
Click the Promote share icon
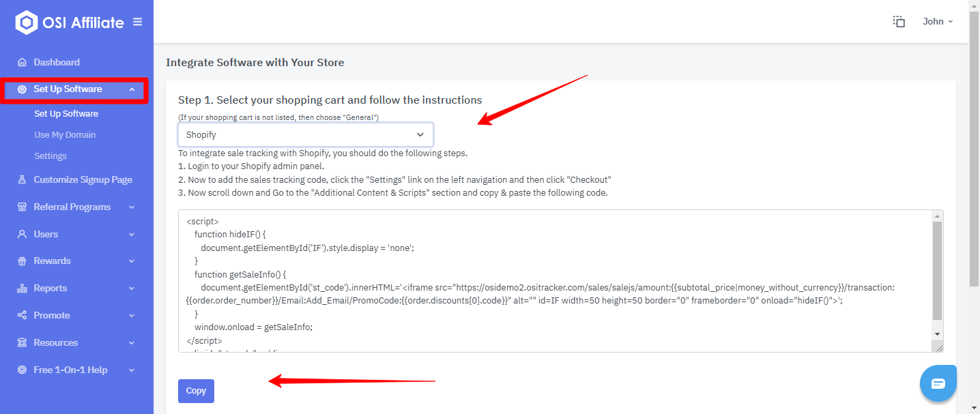tap(23, 315)
